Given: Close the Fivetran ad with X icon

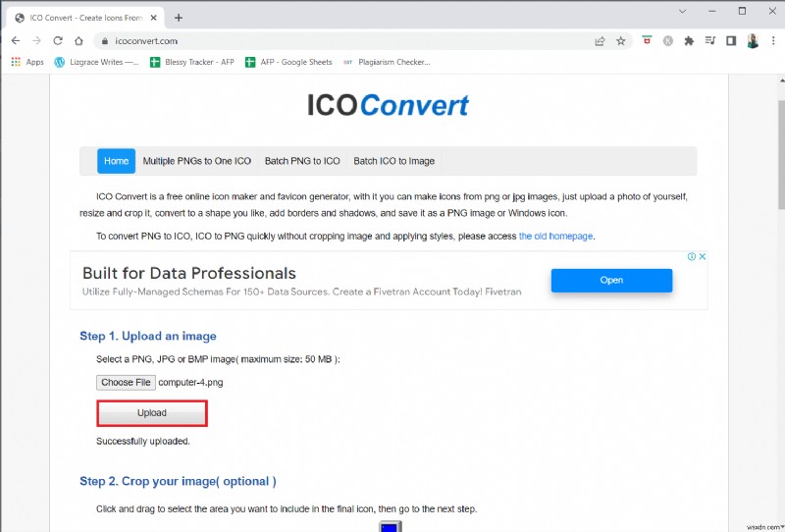Looking at the screenshot, I should [x=703, y=257].
